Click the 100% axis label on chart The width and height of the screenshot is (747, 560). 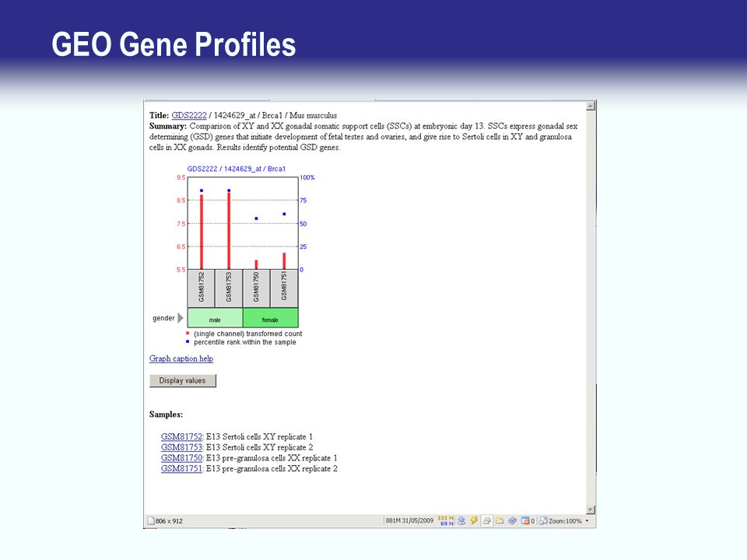(307, 177)
